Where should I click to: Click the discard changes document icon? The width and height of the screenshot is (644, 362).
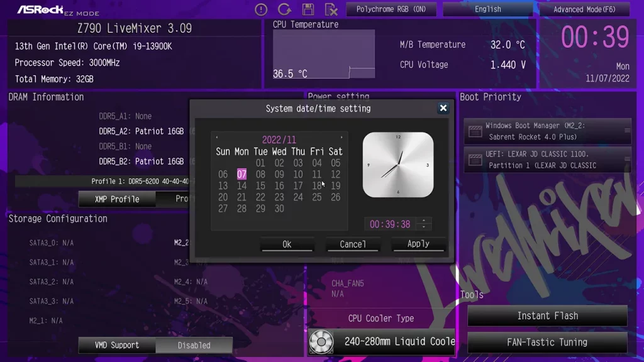point(331,9)
